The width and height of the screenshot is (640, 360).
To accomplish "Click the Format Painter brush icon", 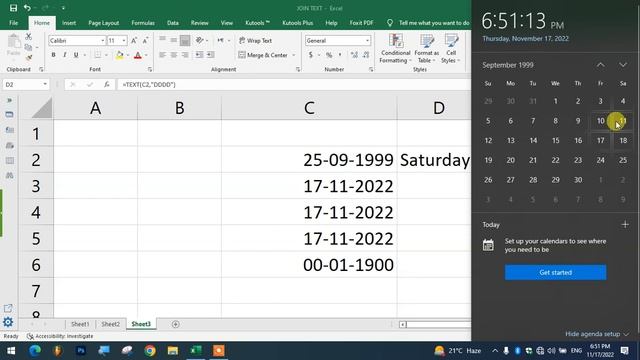I will [29, 58].
